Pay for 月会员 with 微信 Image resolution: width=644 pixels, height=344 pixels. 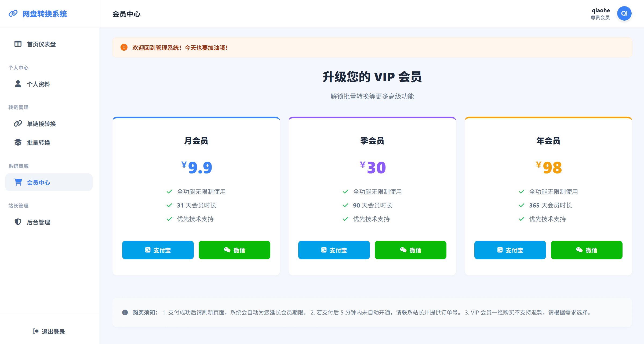click(234, 250)
